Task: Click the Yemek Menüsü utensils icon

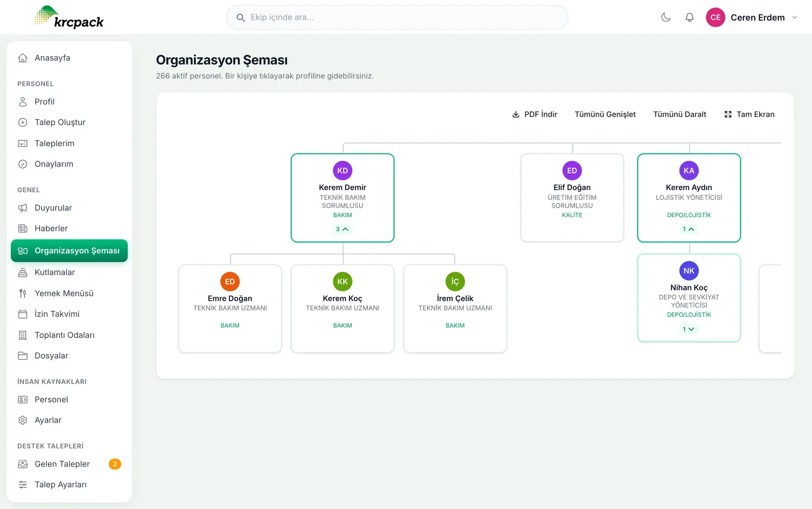Action: coord(23,293)
